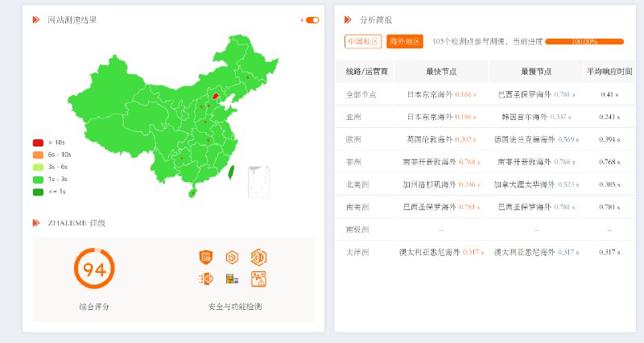644x343 pixels.
Task: Click 澳大利亚悉尼海外 fastest node cell
Action: [441, 253]
